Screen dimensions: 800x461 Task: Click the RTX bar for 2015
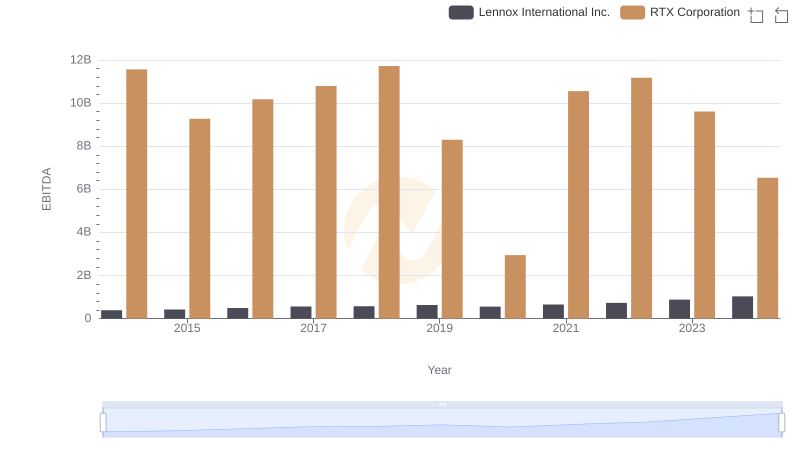pyautogui.click(x=199, y=219)
